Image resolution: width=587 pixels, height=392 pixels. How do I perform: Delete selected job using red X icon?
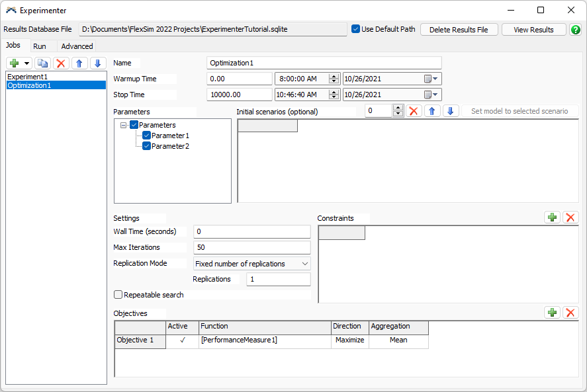point(61,63)
